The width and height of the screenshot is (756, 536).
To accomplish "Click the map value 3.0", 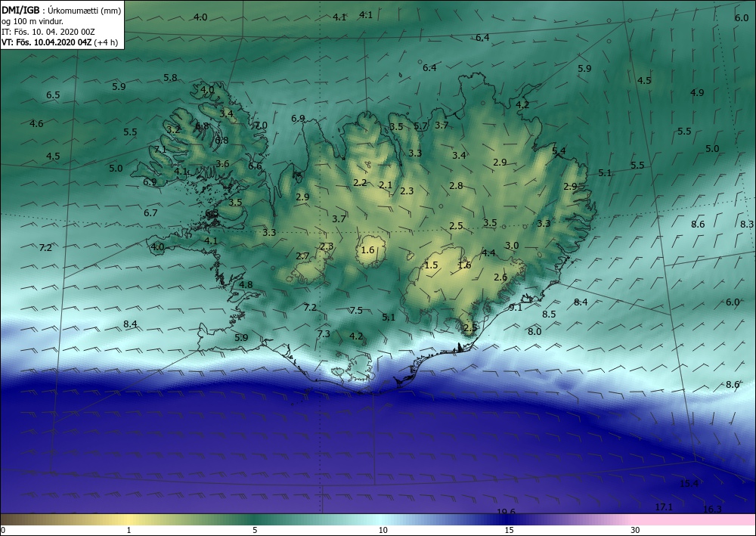I will (x=512, y=246).
